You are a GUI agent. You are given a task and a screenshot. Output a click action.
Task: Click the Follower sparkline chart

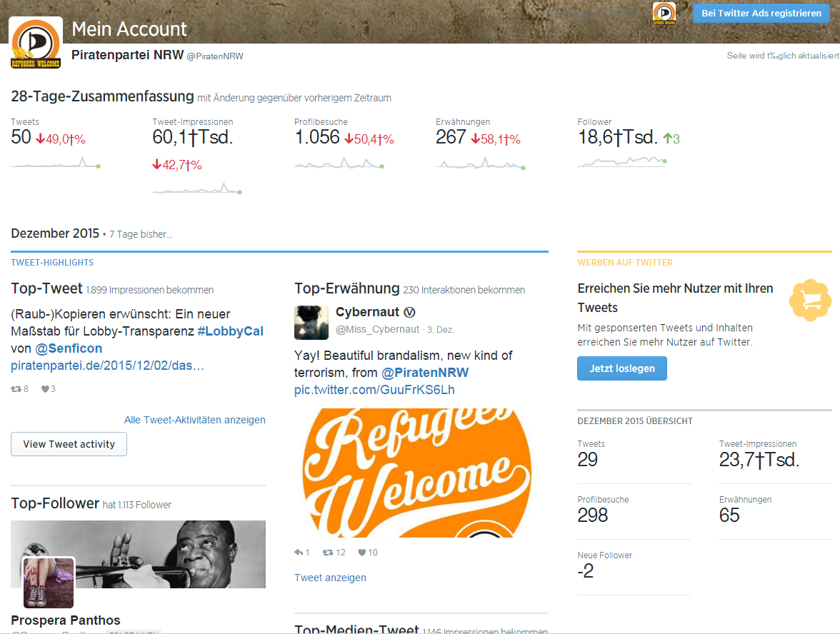click(622, 161)
